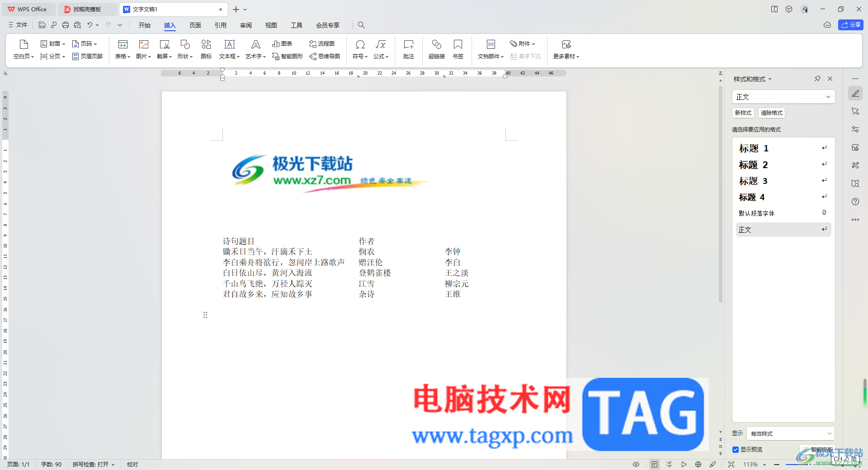Insert a 流程图 flowchart
Image resolution: width=868 pixels, height=470 pixels.
322,44
